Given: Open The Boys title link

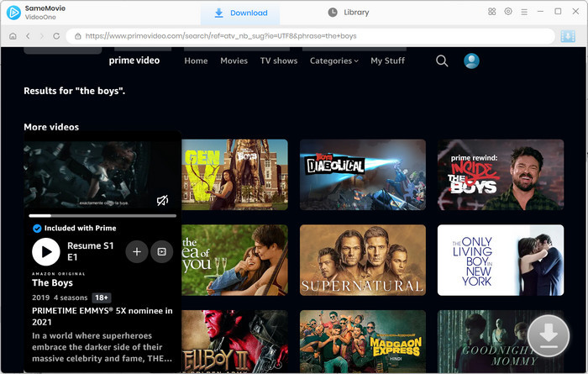Looking at the screenshot, I should (x=52, y=283).
